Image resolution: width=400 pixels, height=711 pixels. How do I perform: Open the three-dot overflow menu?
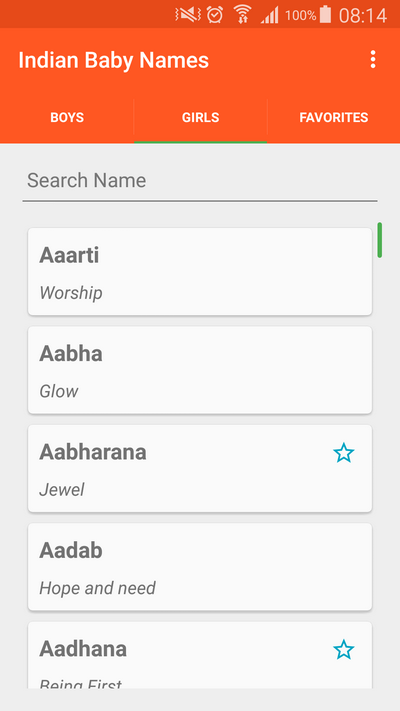(x=372, y=59)
